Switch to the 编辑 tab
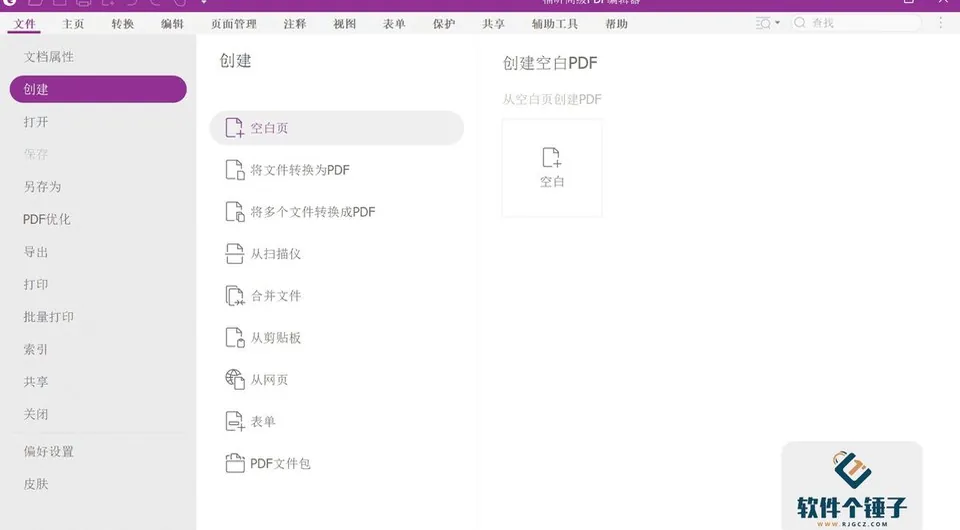Viewport: 960px width, 530px height. 172,24
